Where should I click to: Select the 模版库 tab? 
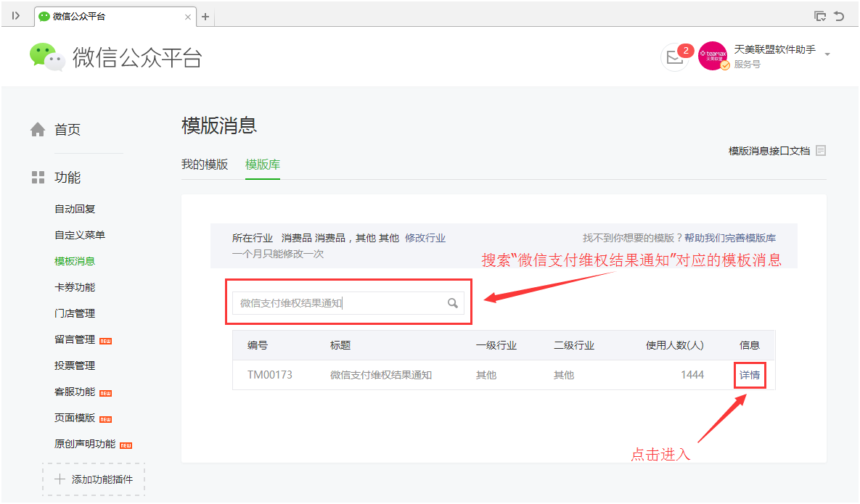tap(263, 165)
